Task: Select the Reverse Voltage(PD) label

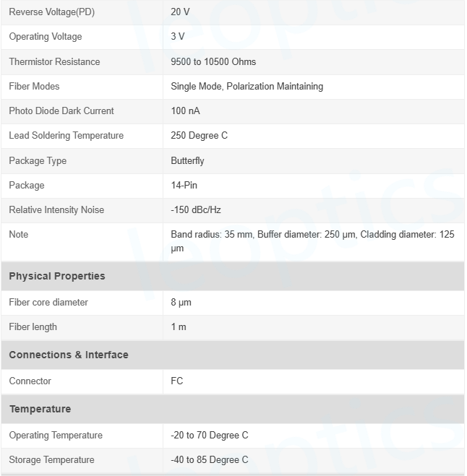Action: [x=51, y=12]
